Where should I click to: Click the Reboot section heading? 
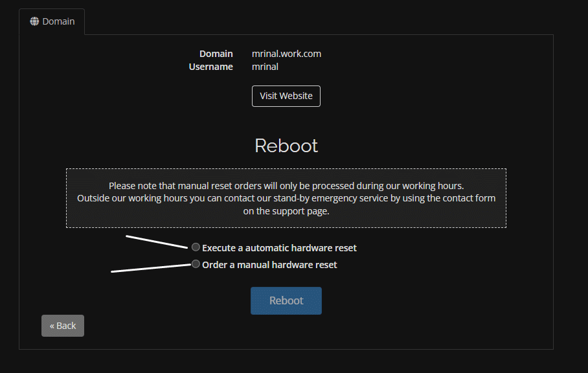pos(286,146)
